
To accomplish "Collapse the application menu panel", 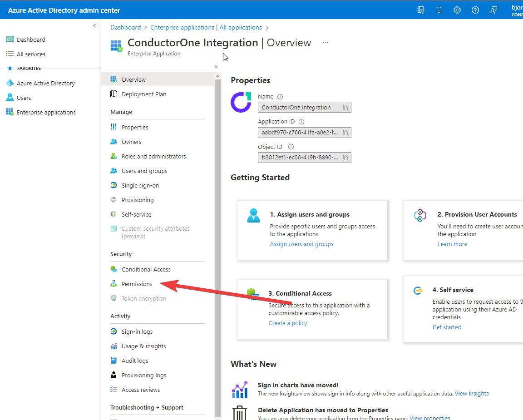I will [216, 66].
